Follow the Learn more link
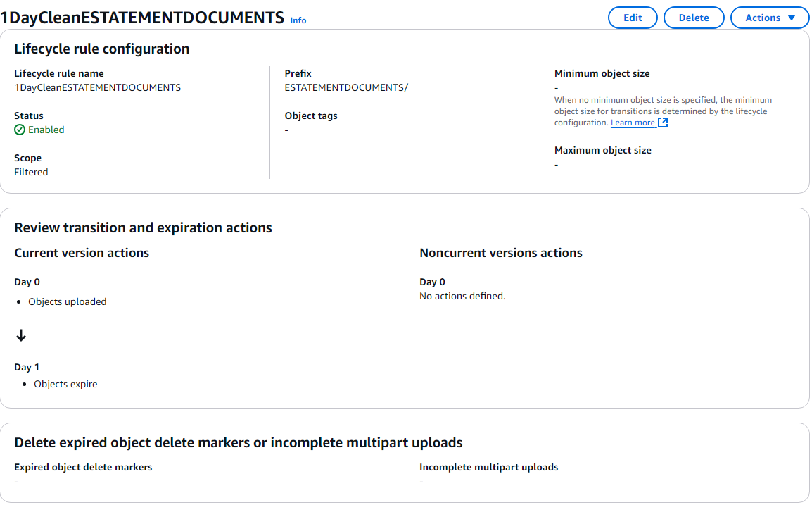Viewport: 812px width, 505px height. coord(633,123)
